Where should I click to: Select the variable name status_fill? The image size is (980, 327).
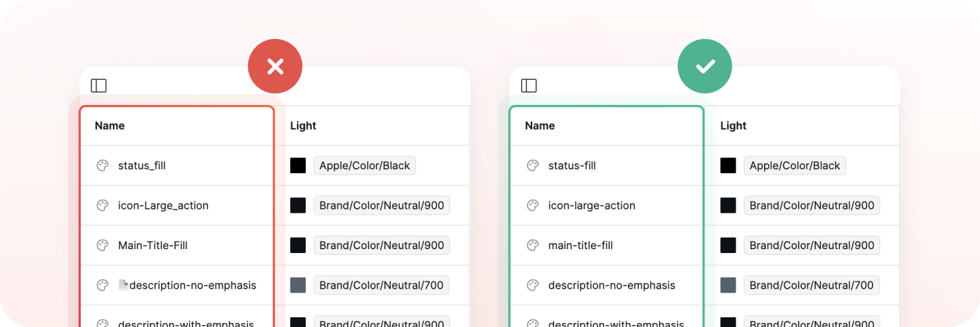(x=142, y=165)
